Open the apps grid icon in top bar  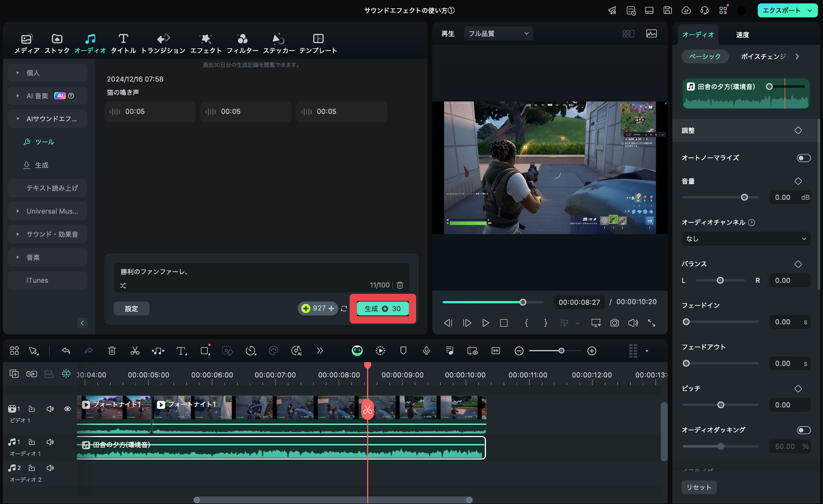[x=723, y=10]
